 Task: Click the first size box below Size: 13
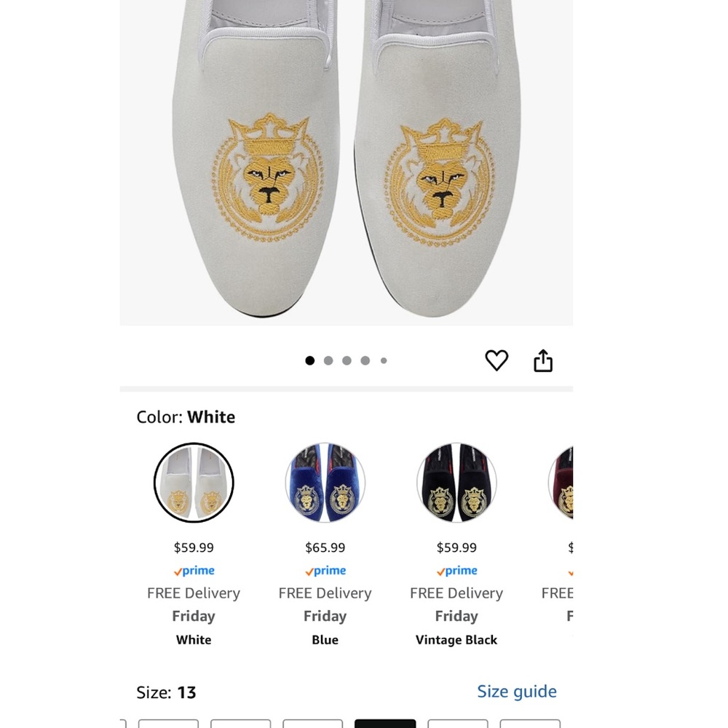coord(168,724)
